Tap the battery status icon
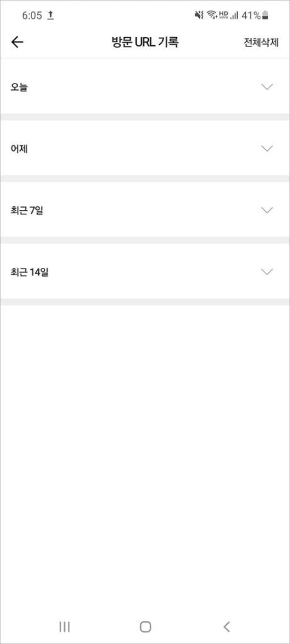 (265, 16)
